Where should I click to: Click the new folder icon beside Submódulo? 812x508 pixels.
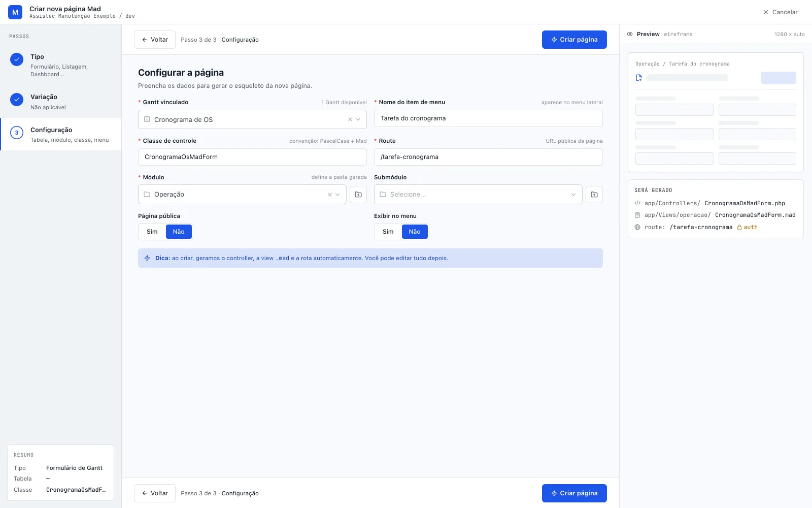594,195
